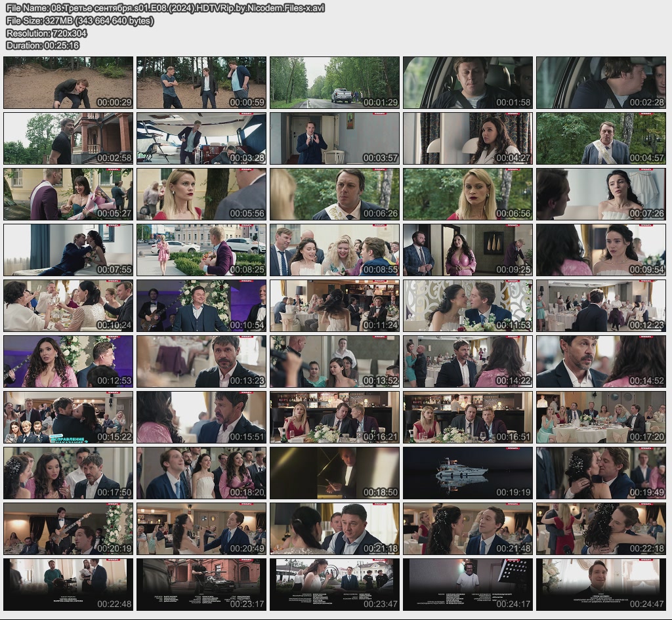
Task: Open the frame at 00:04:57
Action: coord(601,138)
